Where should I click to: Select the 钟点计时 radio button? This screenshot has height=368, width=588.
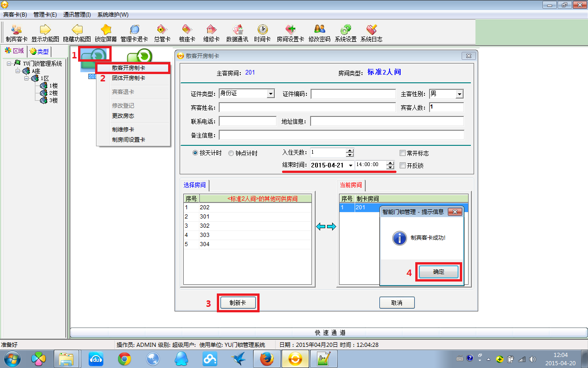click(231, 153)
